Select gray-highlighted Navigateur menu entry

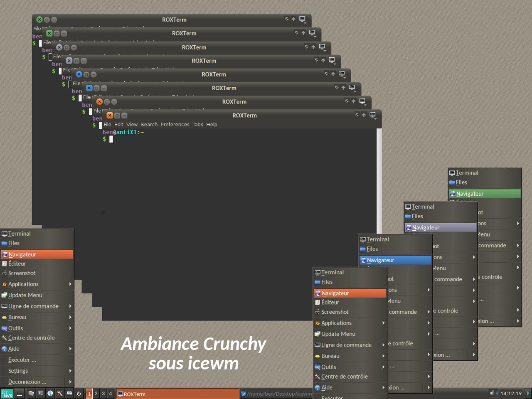pyautogui.click(x=441, y=227)
